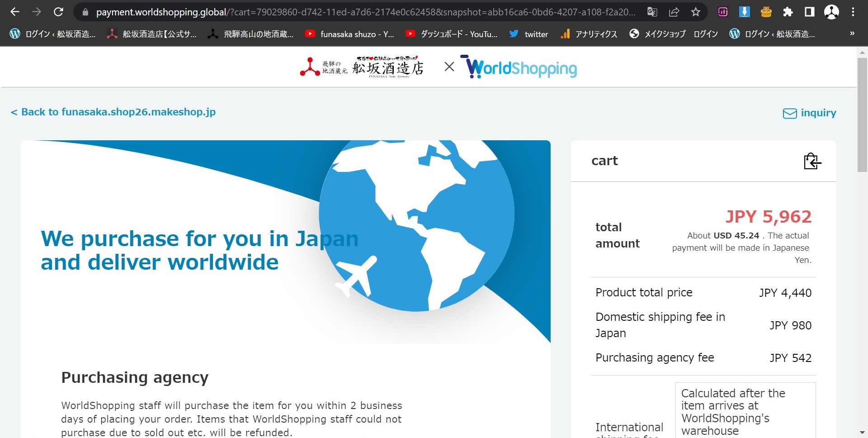Click Purchasing agency heading
Screen dimensions: 868x438
pos(135,377)
